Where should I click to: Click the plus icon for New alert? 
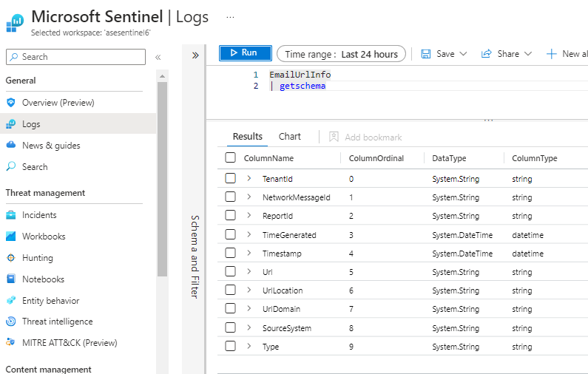click(551, 54)
